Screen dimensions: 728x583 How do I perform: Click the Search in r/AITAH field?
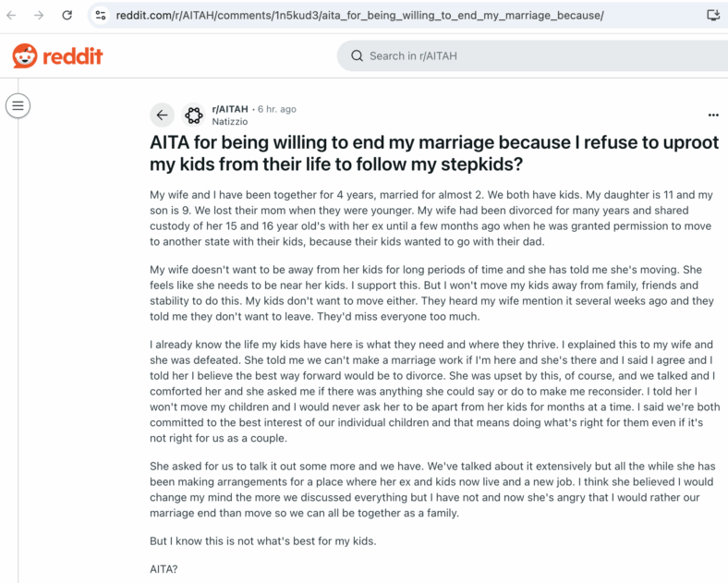(532, 56)
